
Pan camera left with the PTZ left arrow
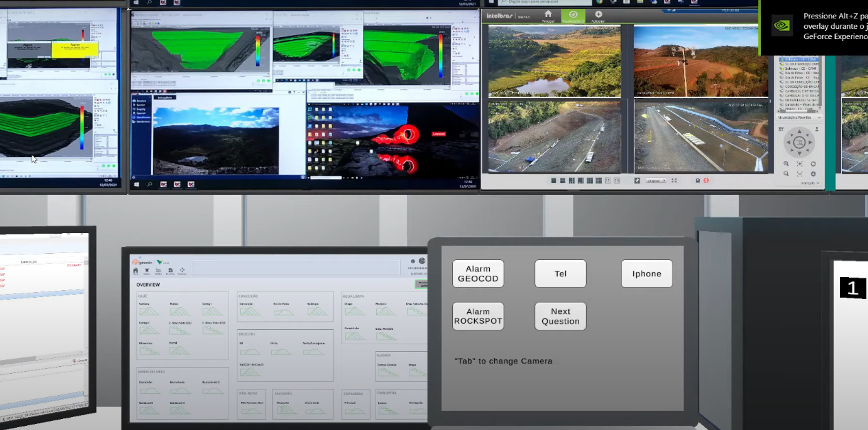click(x=788, y=143)
